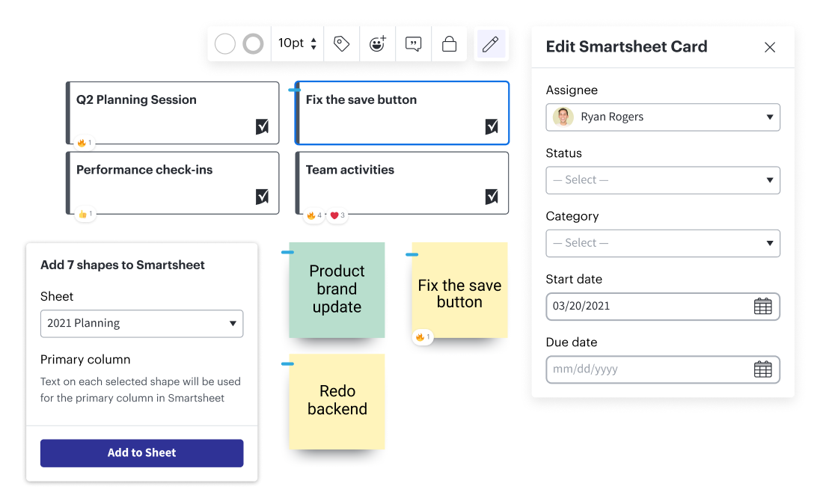Open the Category select dropdown
Image resolution: width=829 pixels, height=504 pixels.
[663, 243]
